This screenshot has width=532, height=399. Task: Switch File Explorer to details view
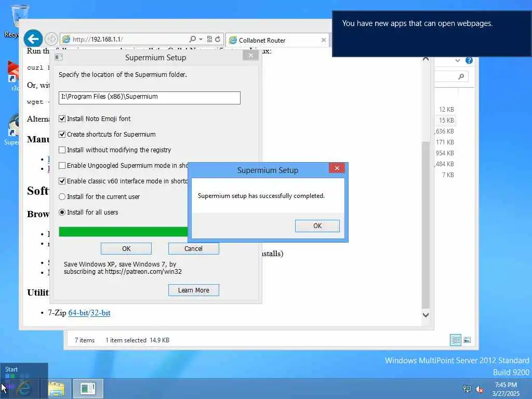point(455,340)
